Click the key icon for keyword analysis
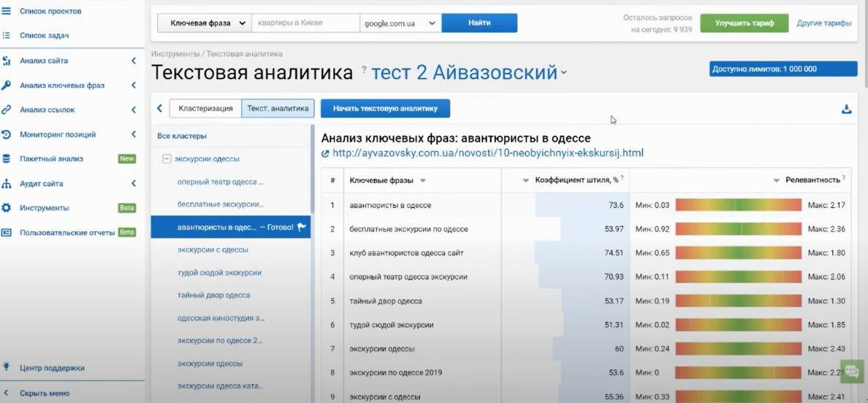This screenshot has height=403, width=868. (x=6, y=86)
